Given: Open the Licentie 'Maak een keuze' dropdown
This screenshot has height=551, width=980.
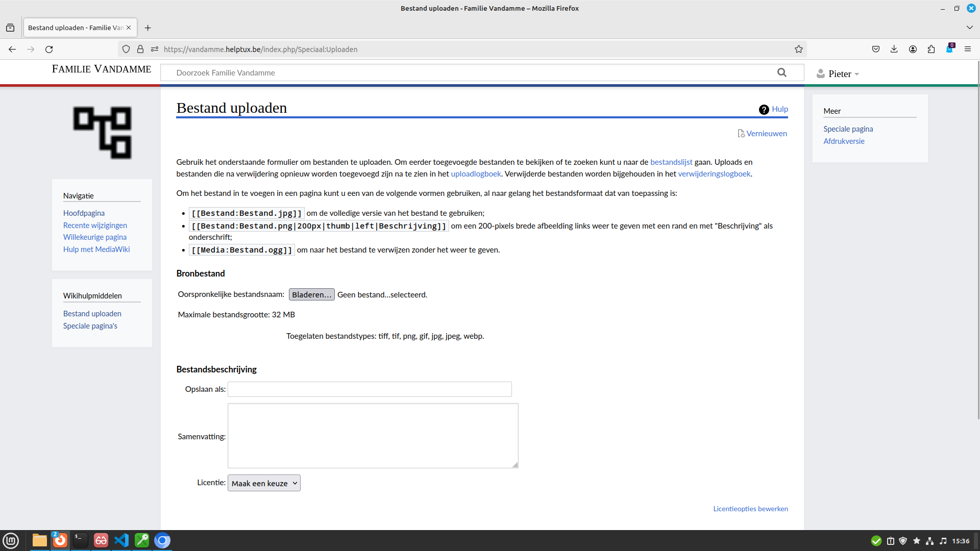Looking at the screenshot, I should (264, 483).
